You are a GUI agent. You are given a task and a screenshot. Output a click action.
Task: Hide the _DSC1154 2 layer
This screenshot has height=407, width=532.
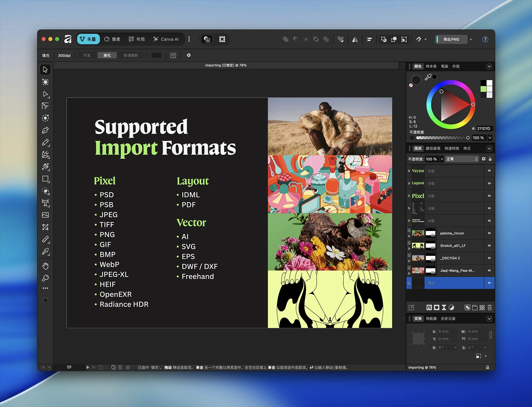489,258
